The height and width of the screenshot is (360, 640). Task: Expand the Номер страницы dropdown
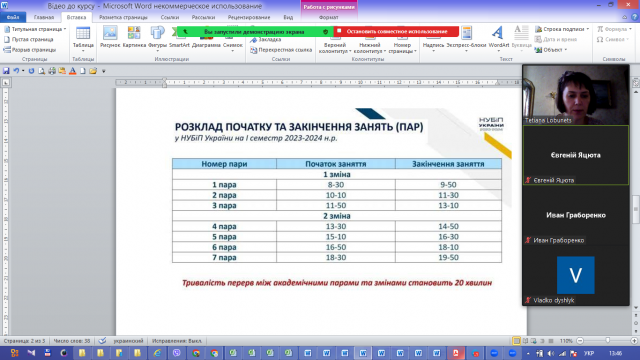[402, 40]
